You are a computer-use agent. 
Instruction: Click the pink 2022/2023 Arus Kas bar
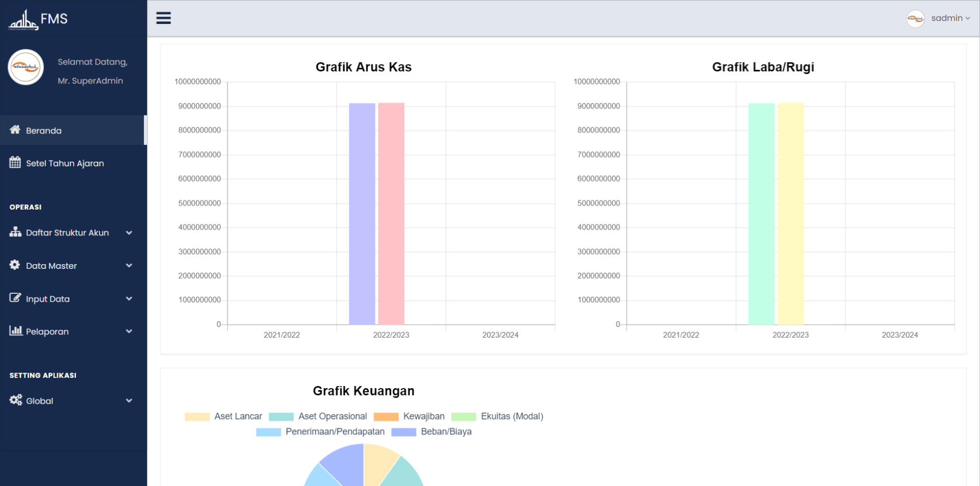(x=391, y=214)
